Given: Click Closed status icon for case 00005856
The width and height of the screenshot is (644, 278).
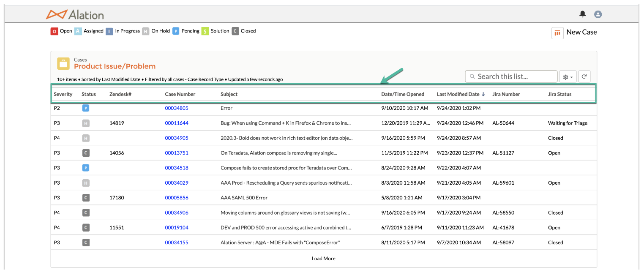Looking at the screenshot, I should (x=85, y=198).
